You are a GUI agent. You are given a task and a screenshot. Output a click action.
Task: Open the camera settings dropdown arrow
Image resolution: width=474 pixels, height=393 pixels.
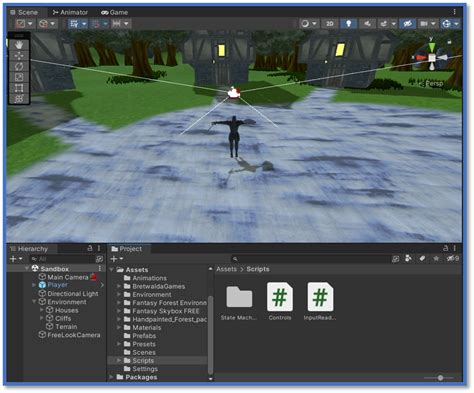(x=433, y=24)
